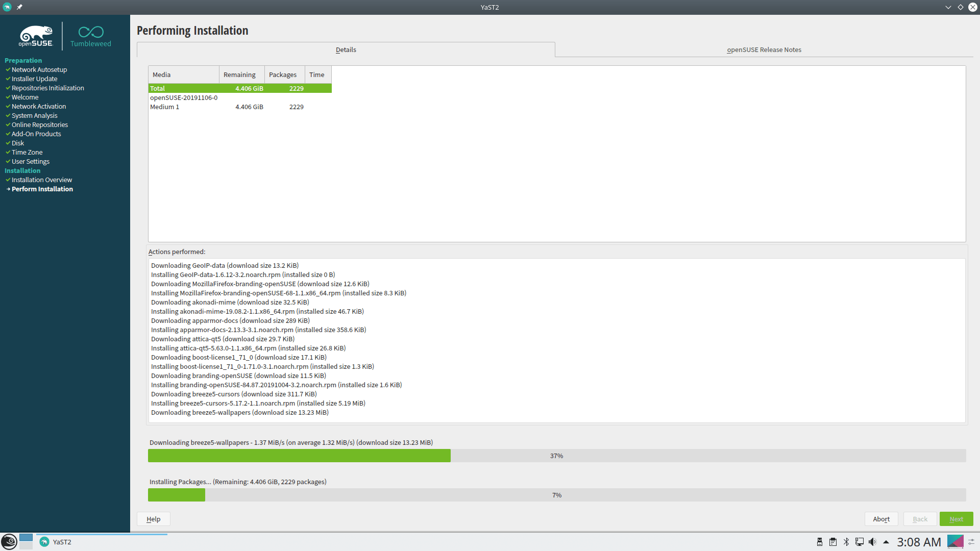Select the Total row in media table
The width and height of the screenshot is (980, 551).
(x=240, y=88)
